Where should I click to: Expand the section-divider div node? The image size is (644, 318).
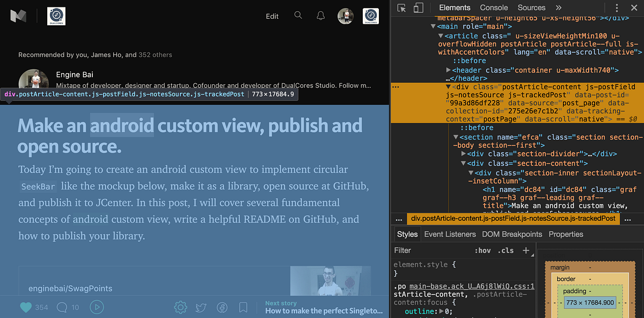[464, 154]
